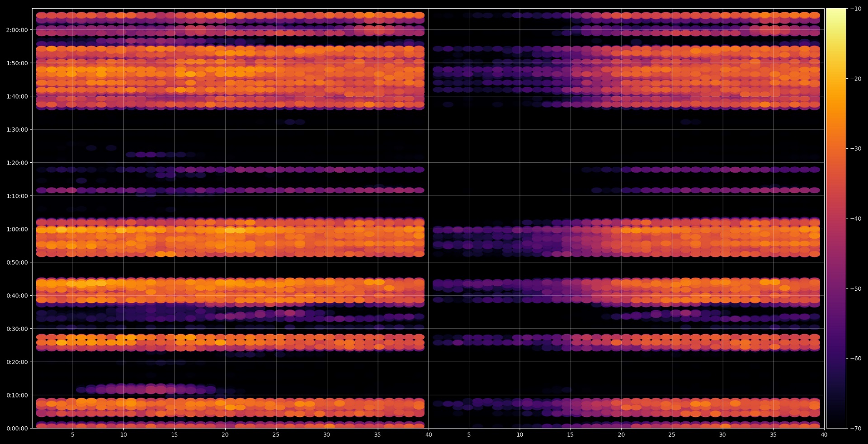Click x-axis tick 40 ending the right heatmap
This screenshot has width=868, height=444.
tap(824, 435)
